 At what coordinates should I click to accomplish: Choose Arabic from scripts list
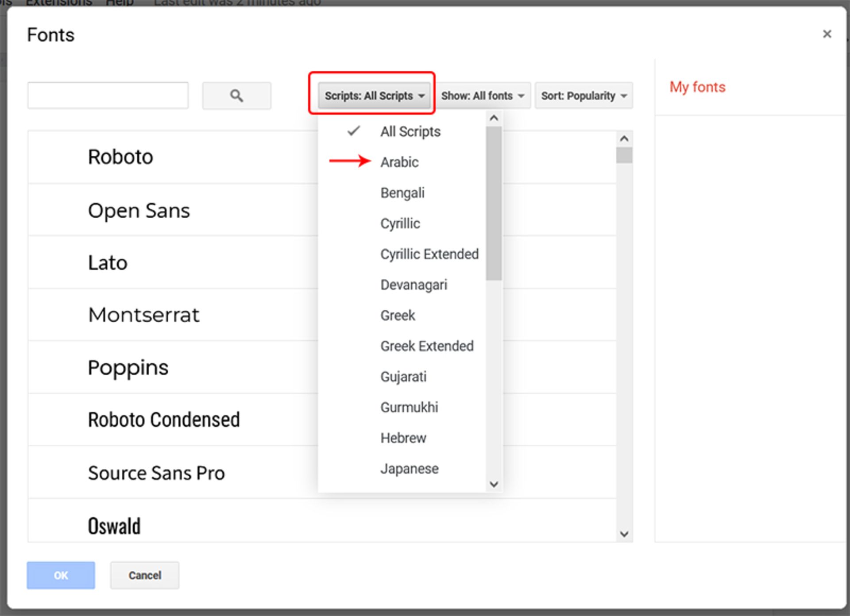399,162
